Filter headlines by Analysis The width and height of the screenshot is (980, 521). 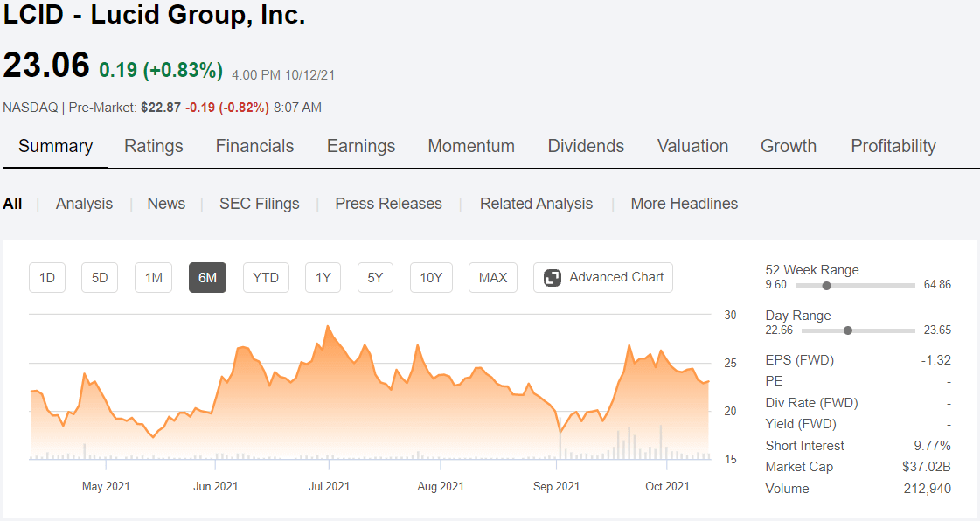[x=85, y=204]
